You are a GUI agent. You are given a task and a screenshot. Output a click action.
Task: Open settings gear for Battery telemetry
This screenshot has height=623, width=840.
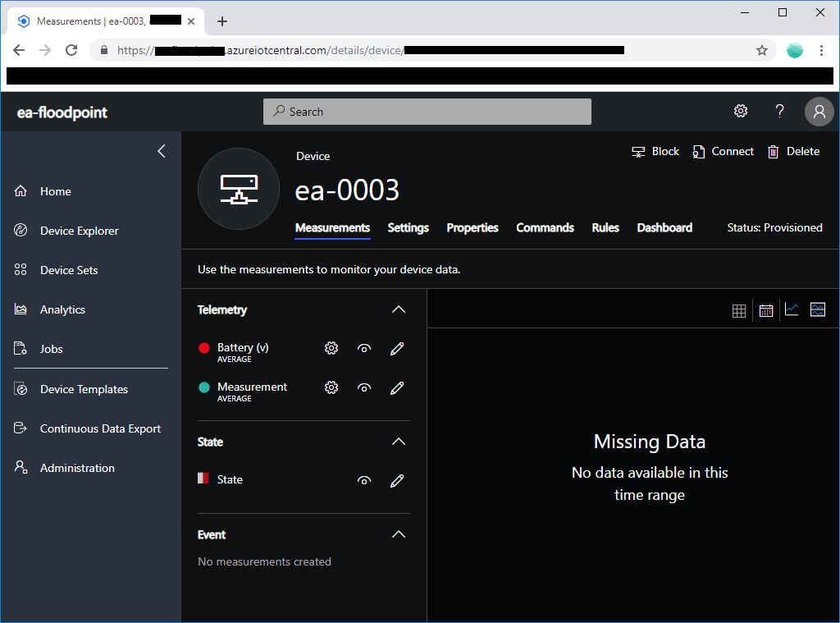pos(331,347)
